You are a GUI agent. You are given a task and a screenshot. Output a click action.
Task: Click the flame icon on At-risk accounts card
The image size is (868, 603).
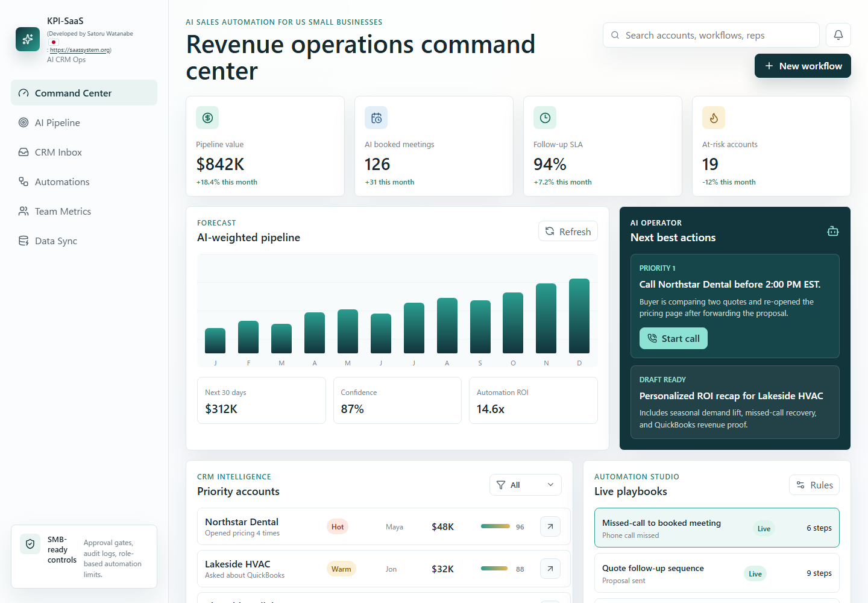pos(714,118)
